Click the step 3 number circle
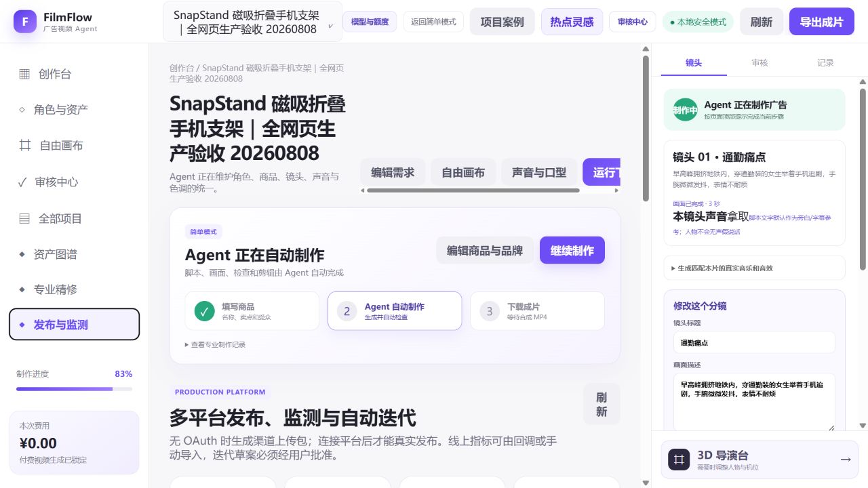 (489, 311)
